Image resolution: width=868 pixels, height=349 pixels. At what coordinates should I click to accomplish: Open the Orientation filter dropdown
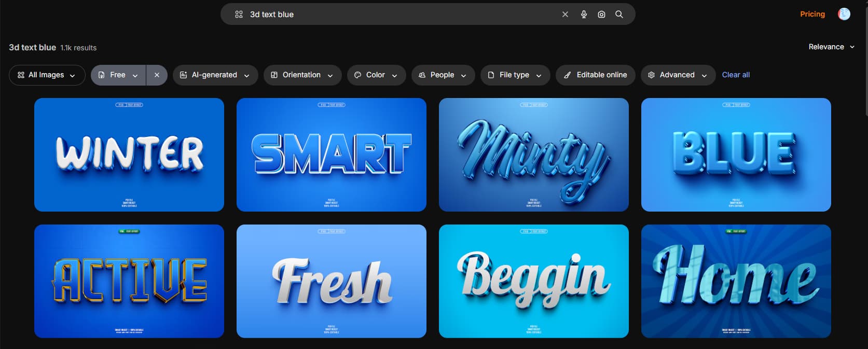[x=302, y=75]
